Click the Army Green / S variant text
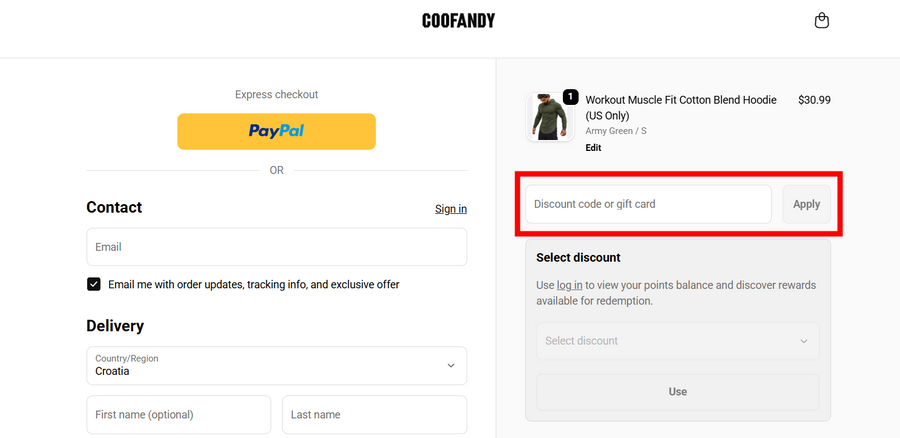Viewport: 900px width, 438px height. pyautogui.click(x=614, y=131)
